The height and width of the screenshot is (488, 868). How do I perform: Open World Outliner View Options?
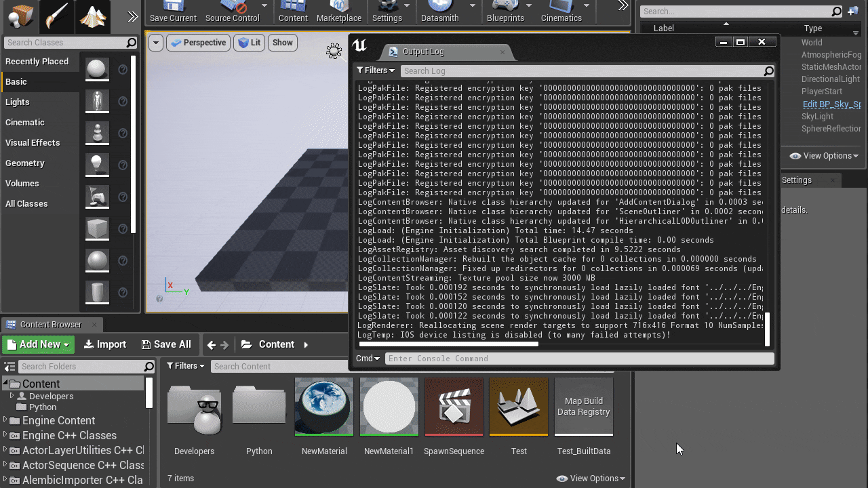[x=825, y=156]
